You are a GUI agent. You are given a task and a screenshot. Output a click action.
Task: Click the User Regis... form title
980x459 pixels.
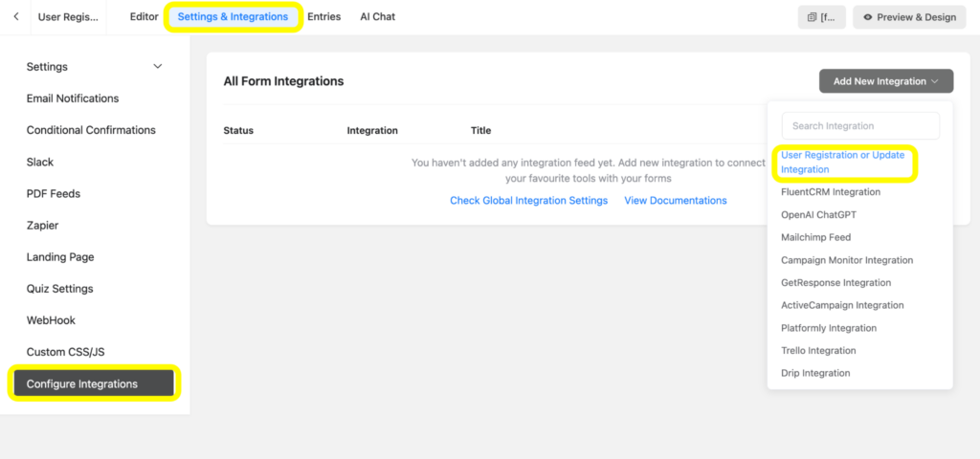point(68,17)
